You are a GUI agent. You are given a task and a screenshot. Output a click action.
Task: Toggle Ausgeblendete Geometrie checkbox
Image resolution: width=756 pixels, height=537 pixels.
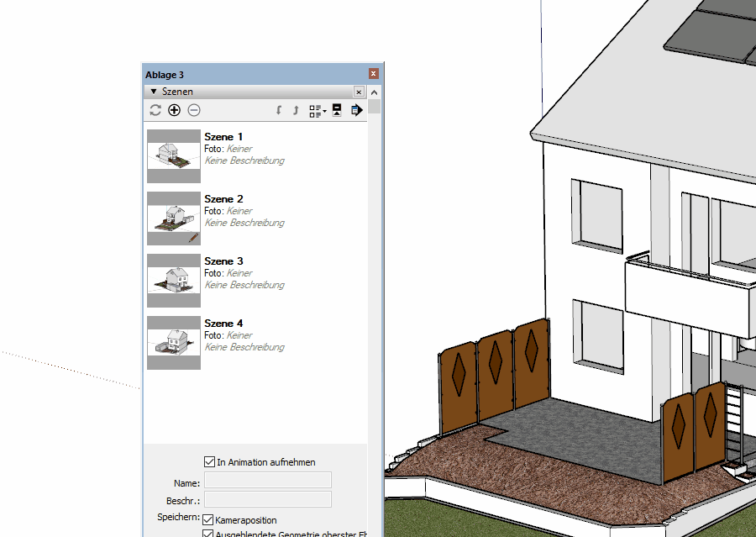tap(208, 533)
